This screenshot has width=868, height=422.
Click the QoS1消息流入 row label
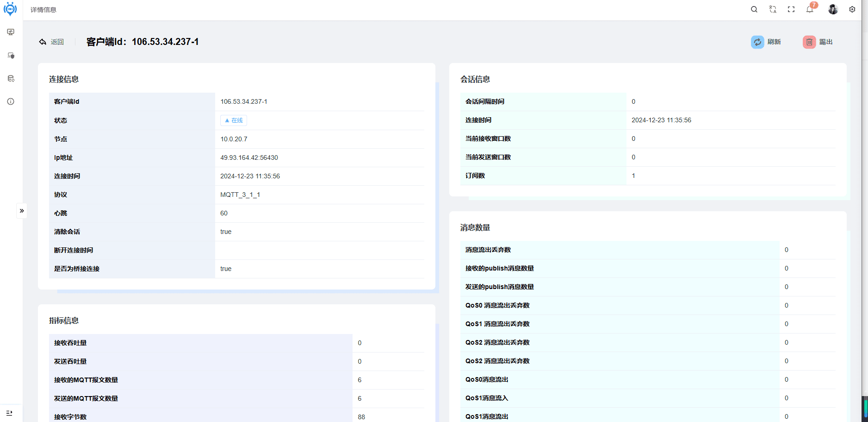click(487, 398)
